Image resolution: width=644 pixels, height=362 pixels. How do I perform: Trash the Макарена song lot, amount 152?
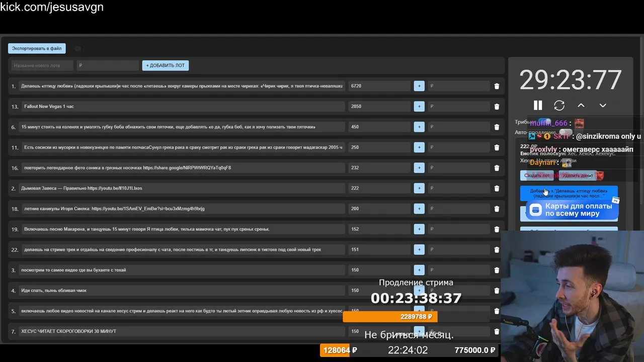point(497,229)
